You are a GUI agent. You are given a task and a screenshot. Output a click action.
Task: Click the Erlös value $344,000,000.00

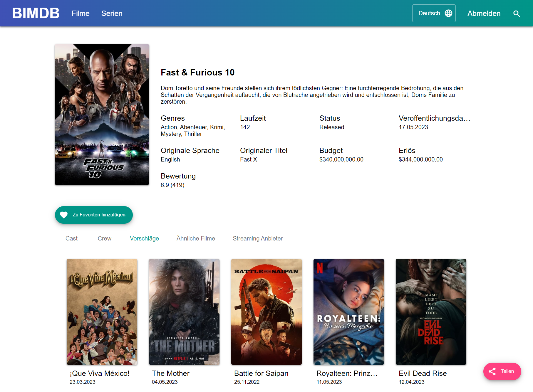pos(421,159)
